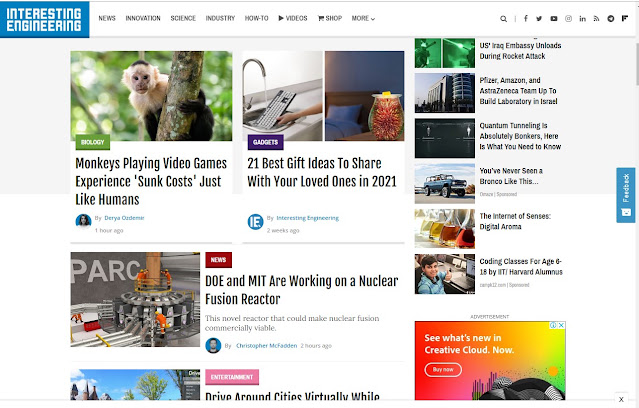Click the Interesting Engineering author link
The image size is (639, 408).
(x=308, y=218)
